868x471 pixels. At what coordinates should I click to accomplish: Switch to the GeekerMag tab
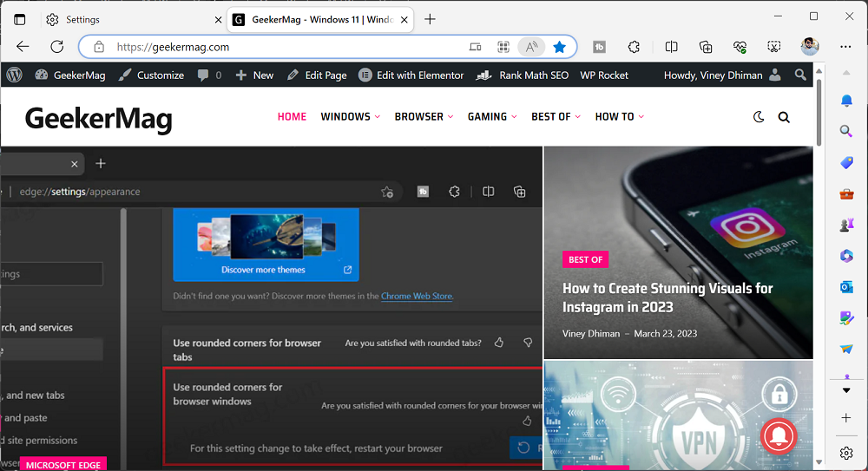point(320,20)
